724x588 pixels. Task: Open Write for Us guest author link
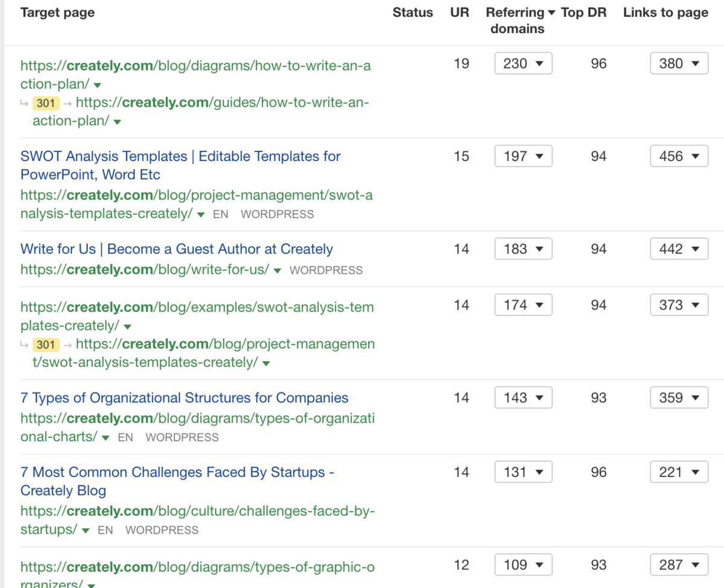point(177,249)
